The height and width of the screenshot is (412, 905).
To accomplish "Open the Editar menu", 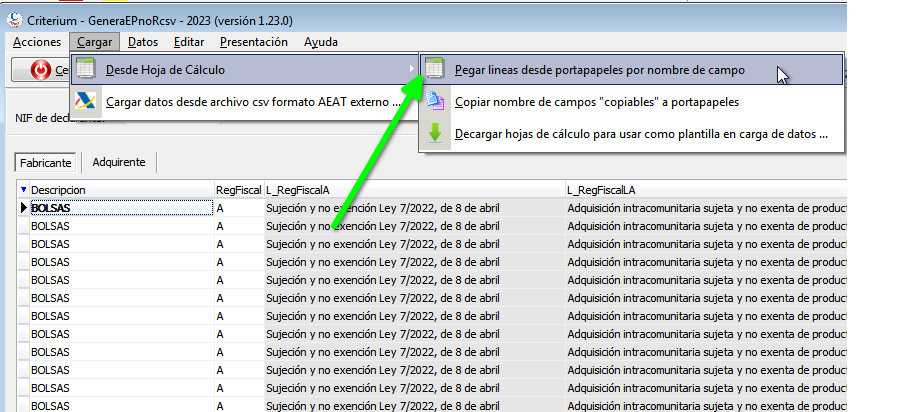I will pos(189,42).
